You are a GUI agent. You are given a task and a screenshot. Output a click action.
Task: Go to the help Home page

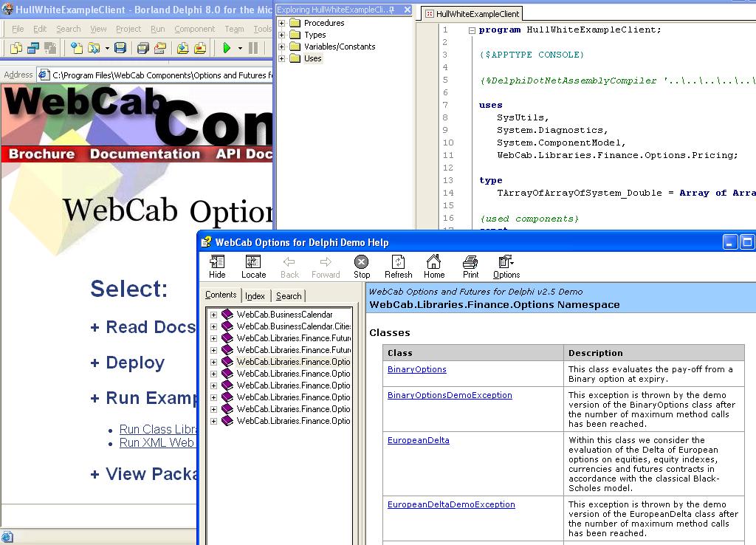click(434, 267)
